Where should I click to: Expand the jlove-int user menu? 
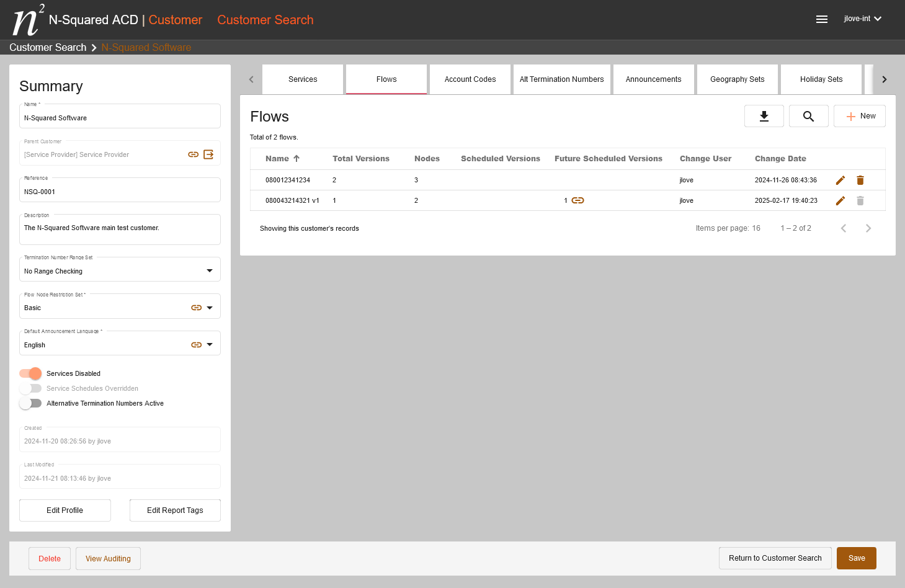pos(862,19)
